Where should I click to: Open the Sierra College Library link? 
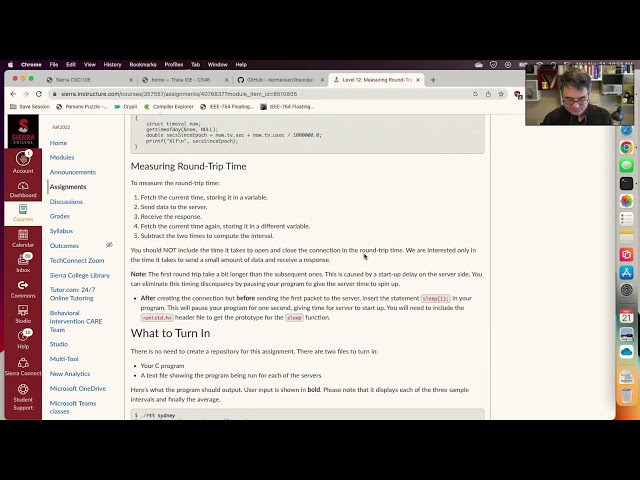coord(80,276)
